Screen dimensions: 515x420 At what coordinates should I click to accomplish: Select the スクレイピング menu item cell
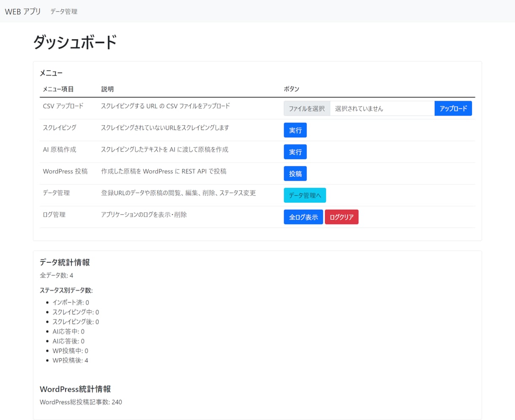[60, 127]
